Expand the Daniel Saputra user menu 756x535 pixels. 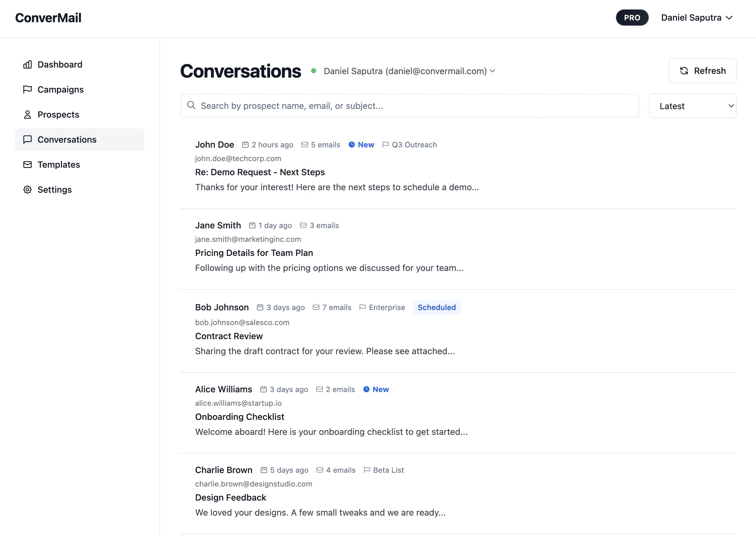pyautogui.click(x=696, y=18)
